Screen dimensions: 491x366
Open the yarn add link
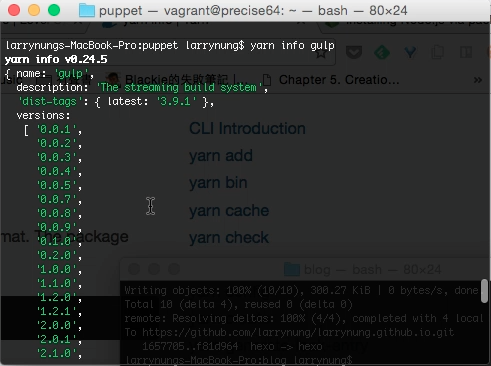tap(221, 156)
